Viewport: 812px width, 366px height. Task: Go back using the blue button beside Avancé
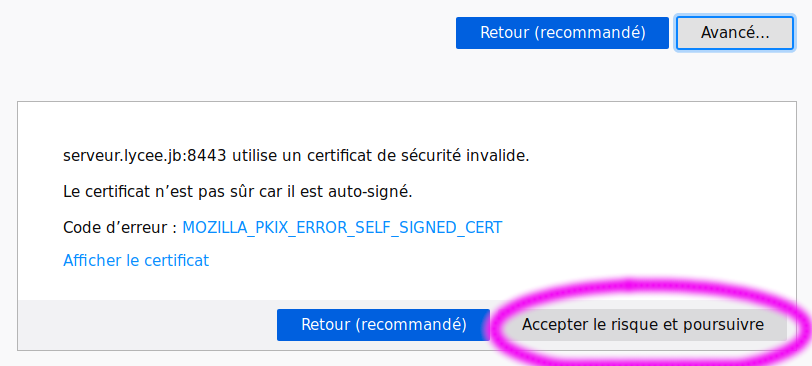tap(562, 33)
